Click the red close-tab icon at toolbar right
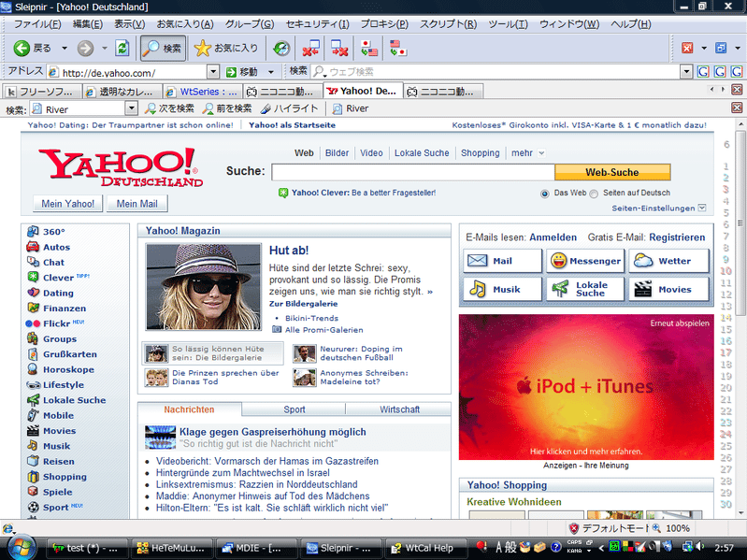The height and width of the screenshot is (560, 747). [687, 48]
